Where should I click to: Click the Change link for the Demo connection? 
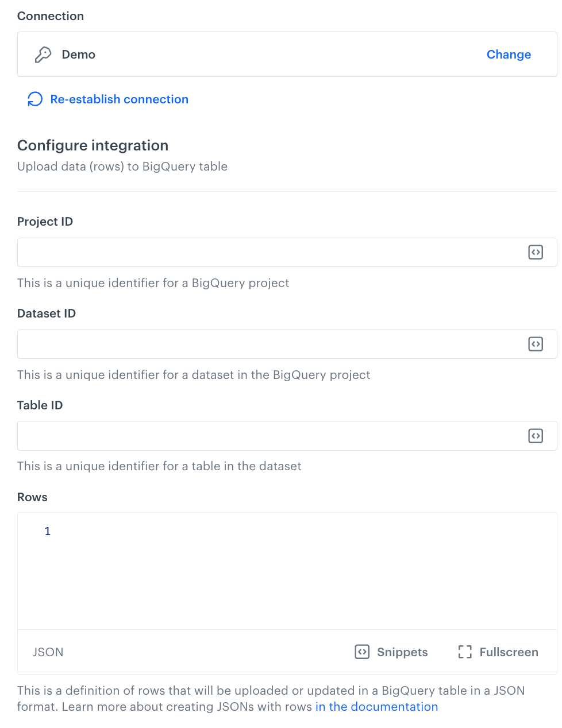[x=509, y=54]
